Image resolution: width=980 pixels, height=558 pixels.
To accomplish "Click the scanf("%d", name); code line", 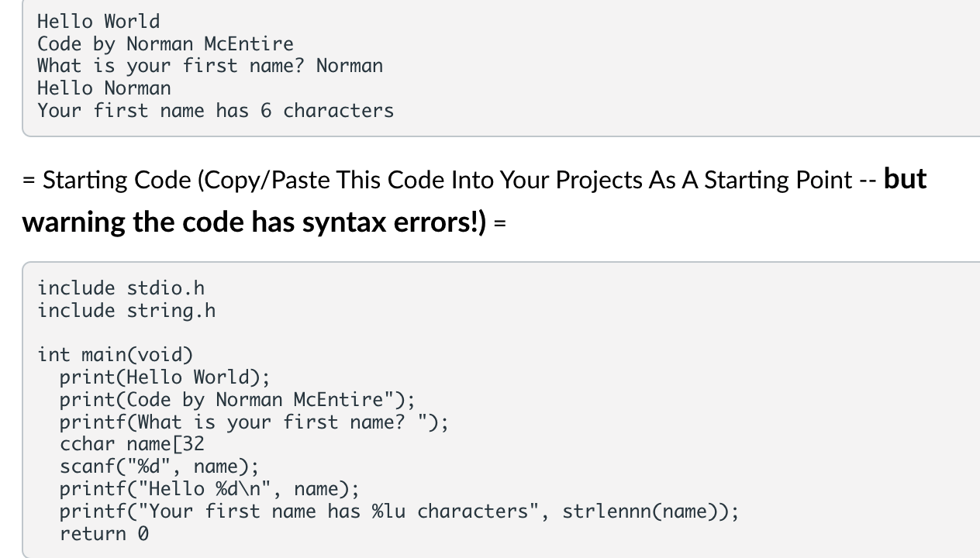I will 159,467.
